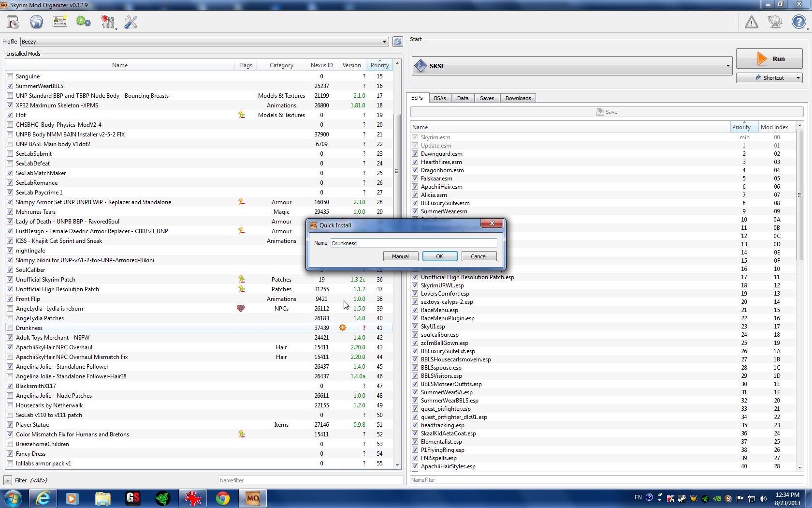Image resolution: width=812 pixels, height=508 pixels.
Task: Click Manual in Quick Install dialog
Action: pos(400,256)
